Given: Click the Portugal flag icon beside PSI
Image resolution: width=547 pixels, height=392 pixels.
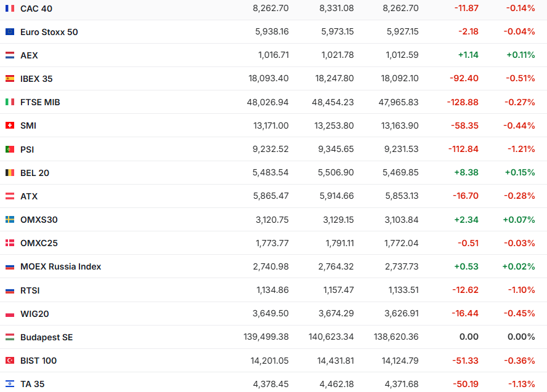Looking at the screenshot, I should (10, 150).
